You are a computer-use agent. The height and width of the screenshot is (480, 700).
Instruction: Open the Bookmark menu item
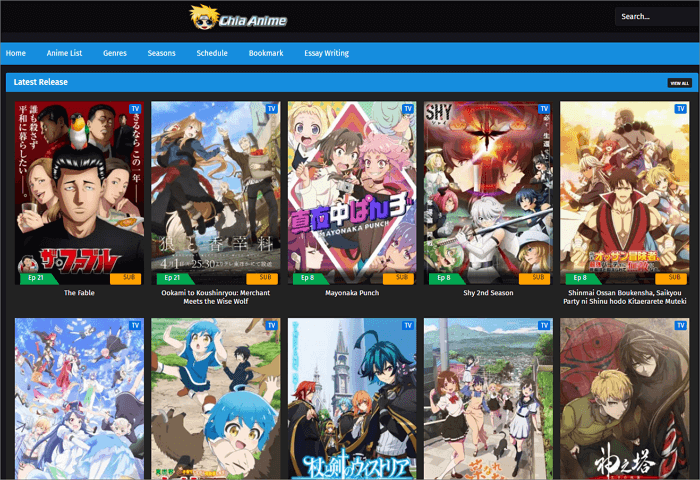[266, 53]
